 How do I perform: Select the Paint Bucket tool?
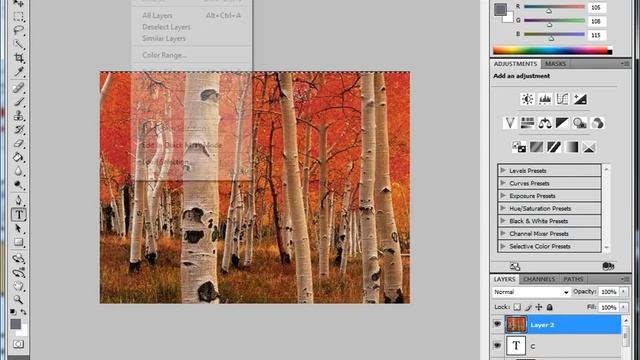pyautogui.click(x=18, y=158)
